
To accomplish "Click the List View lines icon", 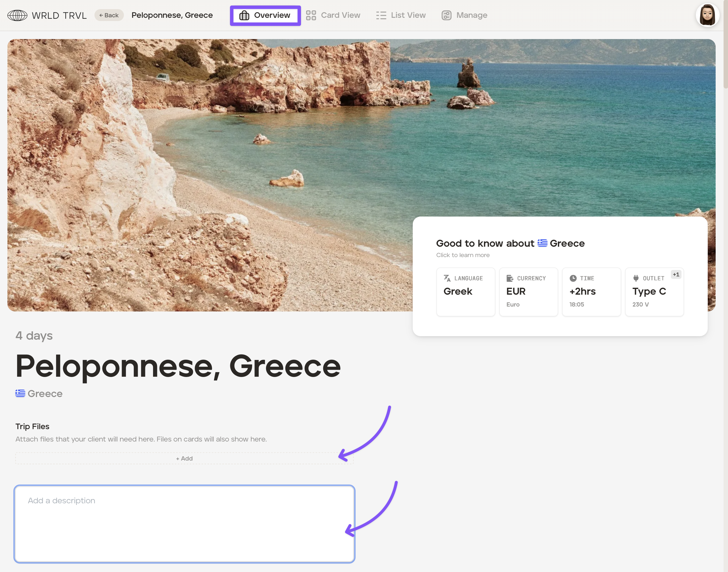I will pyautogui.click(x=381, y=15).
